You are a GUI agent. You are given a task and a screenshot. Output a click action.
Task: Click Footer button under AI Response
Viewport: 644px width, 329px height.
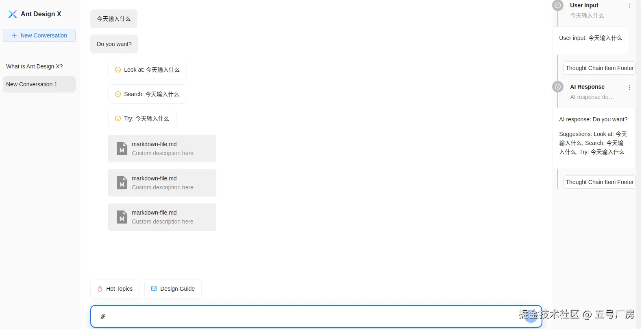[x=599, y=182]
